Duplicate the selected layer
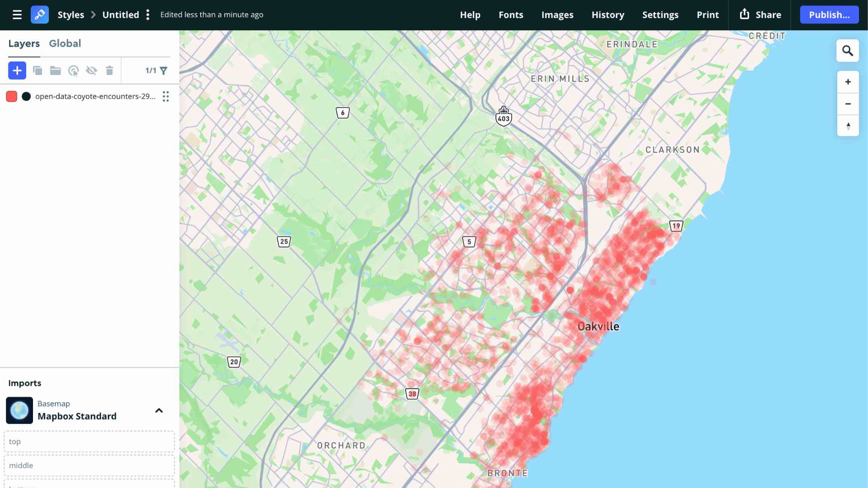 click(38, 70)
